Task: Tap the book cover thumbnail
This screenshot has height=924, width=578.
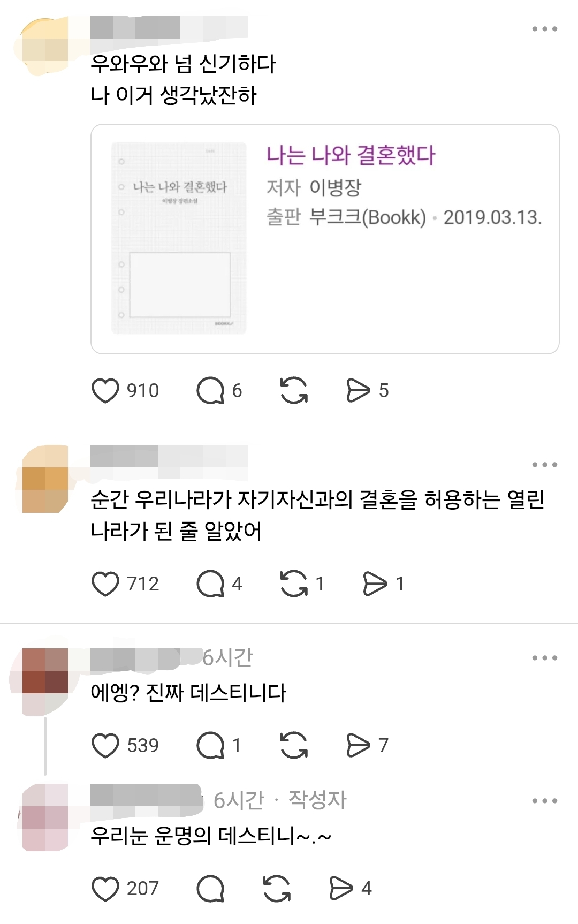Action: pyautogui.click(x=179, y=238)
